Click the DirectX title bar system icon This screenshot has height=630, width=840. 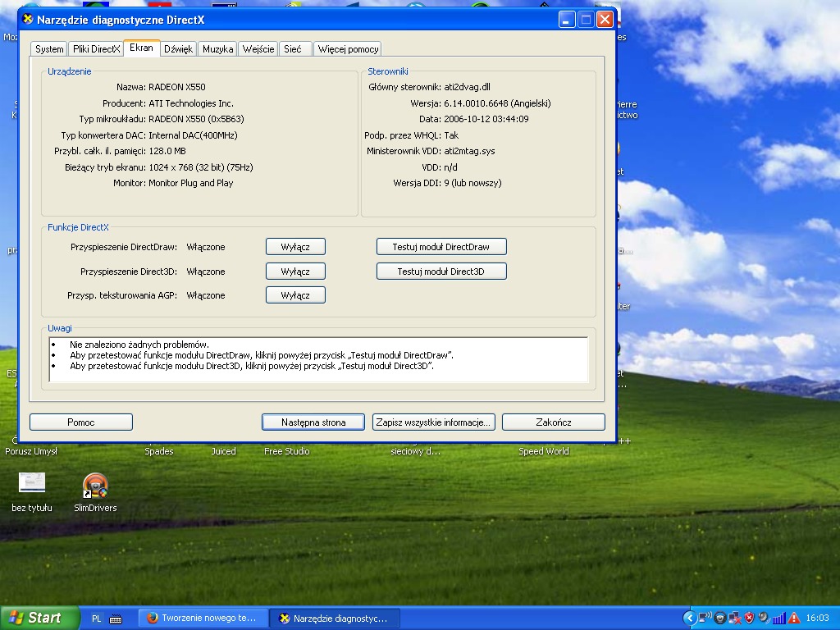28,20
